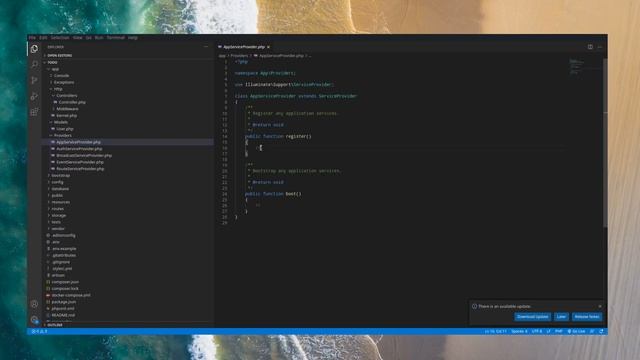Click the Go Live status bar item
640x360 pixels.
tap(576, 331)
